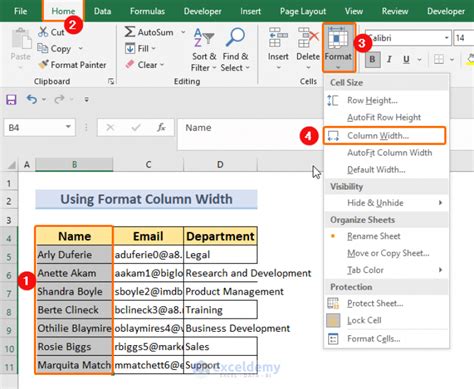The width and height of the screenshot is (474, 389).
Task: Click the Sort & Filter icon
Action: [x=204, y=37]
